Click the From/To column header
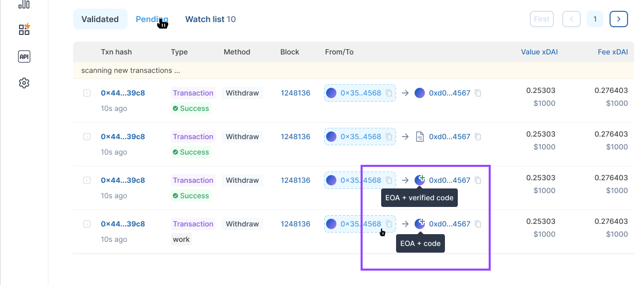Viewport: 644px width, 285px height. pos(339,52)
